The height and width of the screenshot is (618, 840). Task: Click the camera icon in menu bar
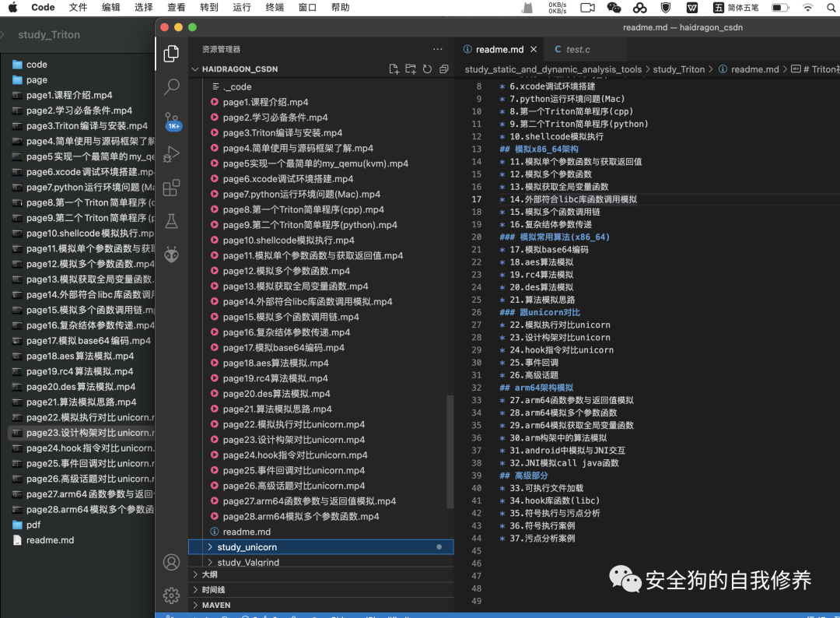point(588,8)
